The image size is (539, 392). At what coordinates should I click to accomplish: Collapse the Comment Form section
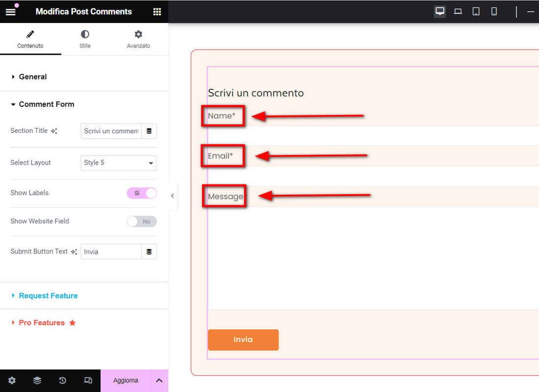click(47, 104)
